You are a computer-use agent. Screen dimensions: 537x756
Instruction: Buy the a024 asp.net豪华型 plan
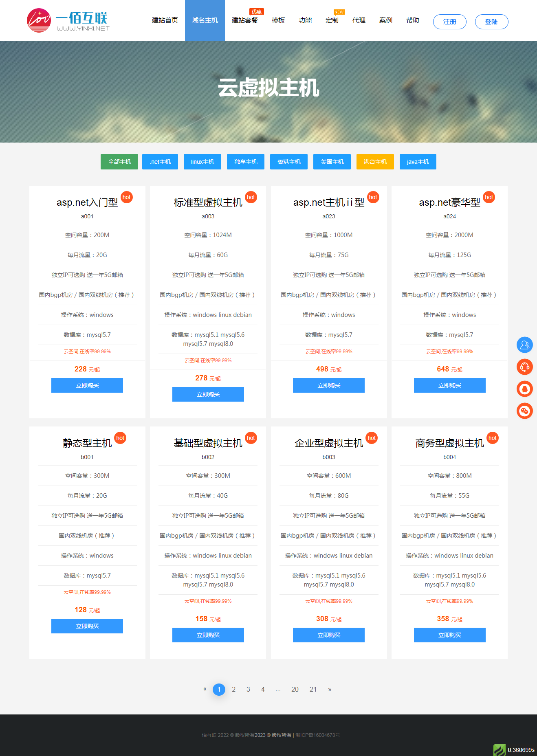[450, 385]
